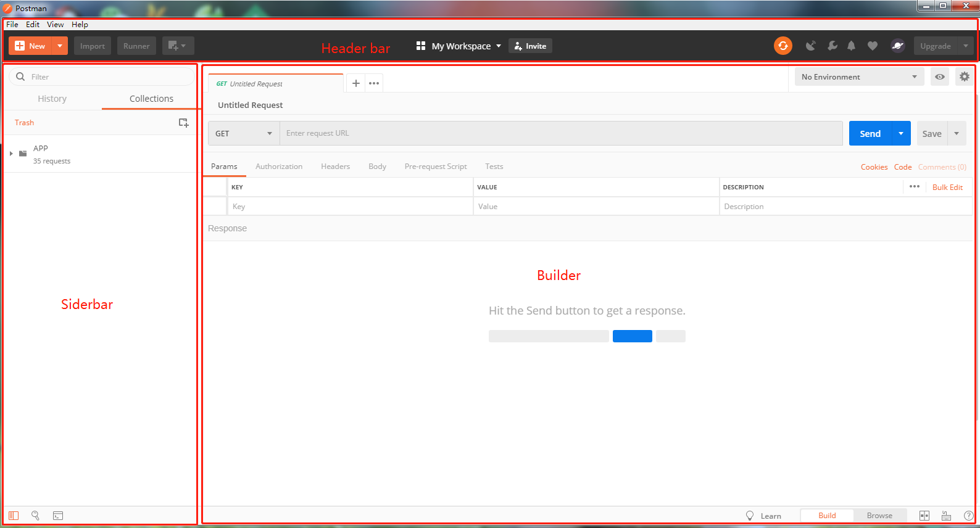Open a new request tab with plus

[356, 83]
